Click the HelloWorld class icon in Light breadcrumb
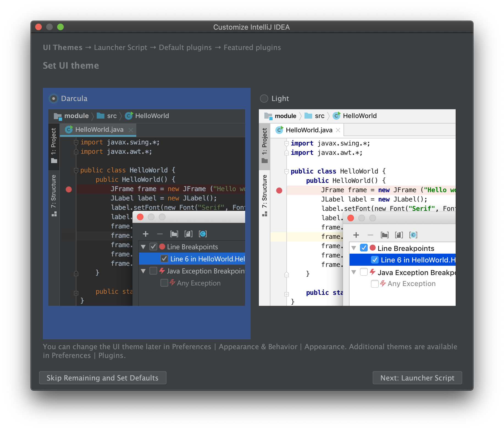 pos(337,116)
